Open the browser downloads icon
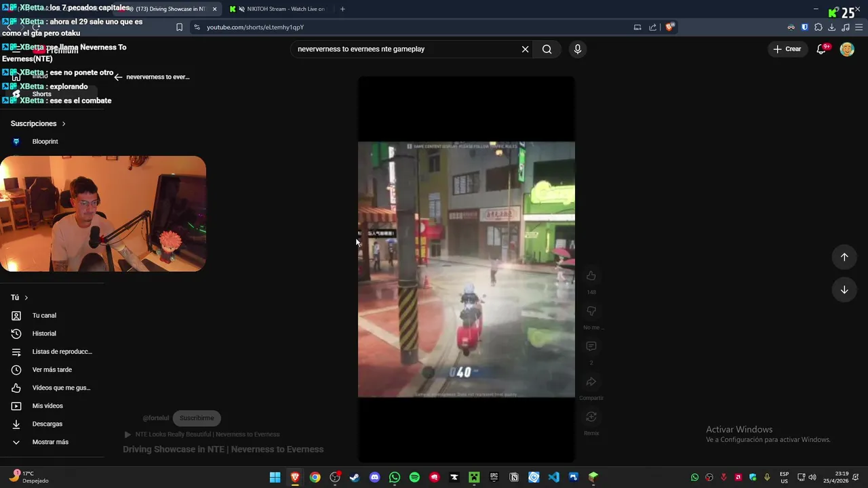The height and width of the screenshot is (488, 868). click(832, 27)
